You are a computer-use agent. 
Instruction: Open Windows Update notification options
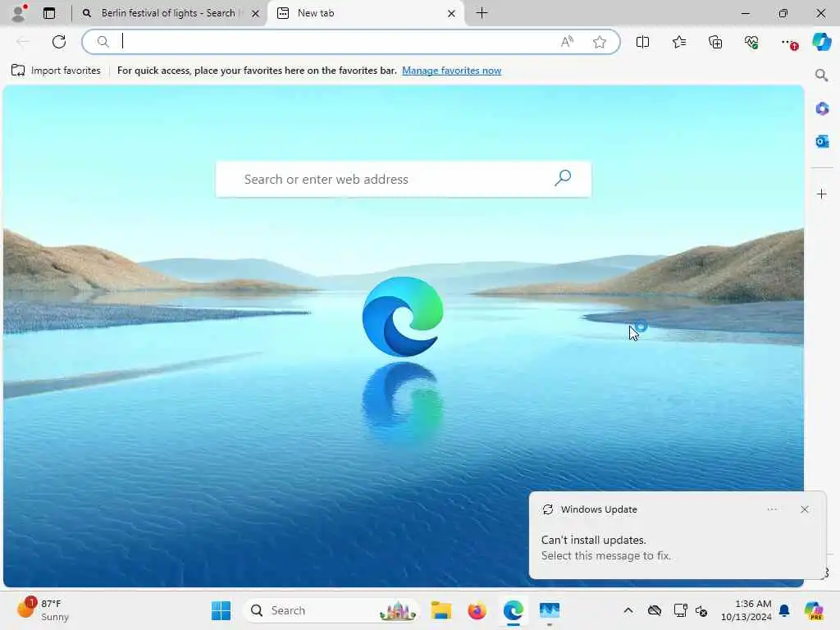(x=772, y=509)
